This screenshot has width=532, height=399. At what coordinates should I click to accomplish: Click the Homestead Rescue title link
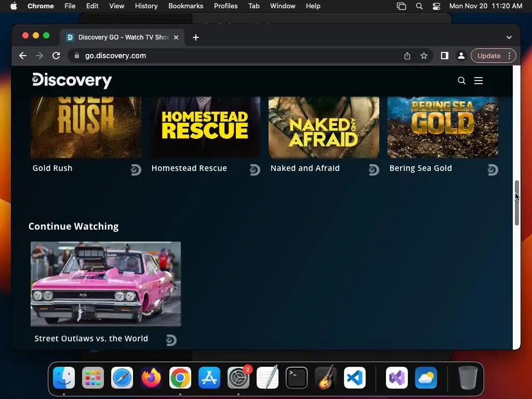(189, 168)
